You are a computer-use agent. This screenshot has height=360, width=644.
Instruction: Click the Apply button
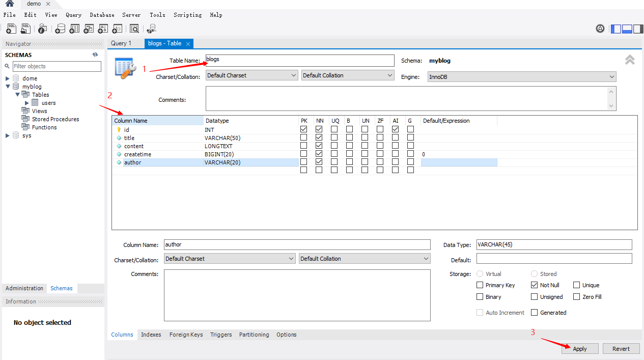pos(580,349)
